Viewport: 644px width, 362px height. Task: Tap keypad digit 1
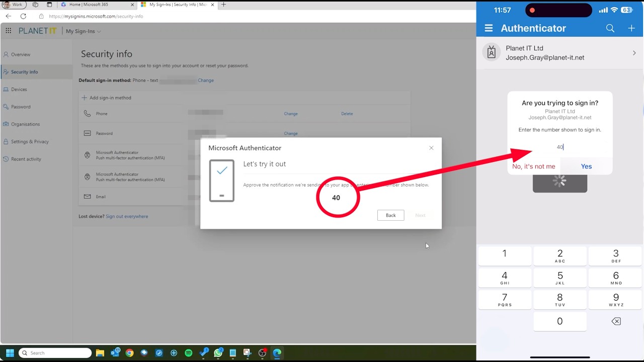[x=505, y=255]
